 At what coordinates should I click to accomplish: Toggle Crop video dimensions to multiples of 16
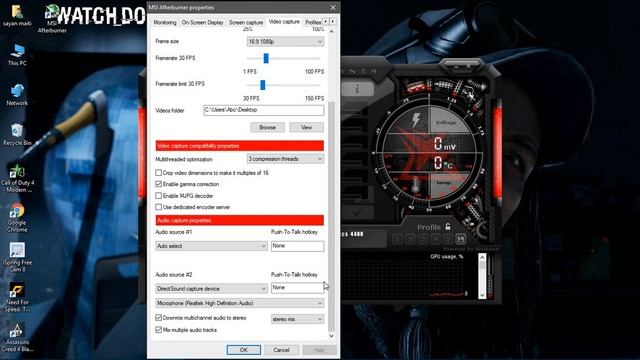pos(158,173)
